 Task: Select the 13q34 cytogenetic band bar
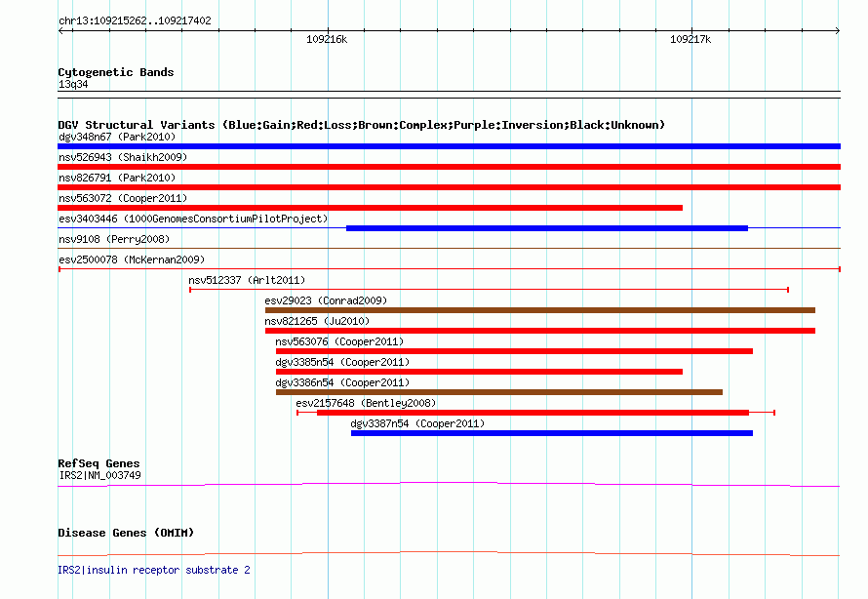click(449, 95)
